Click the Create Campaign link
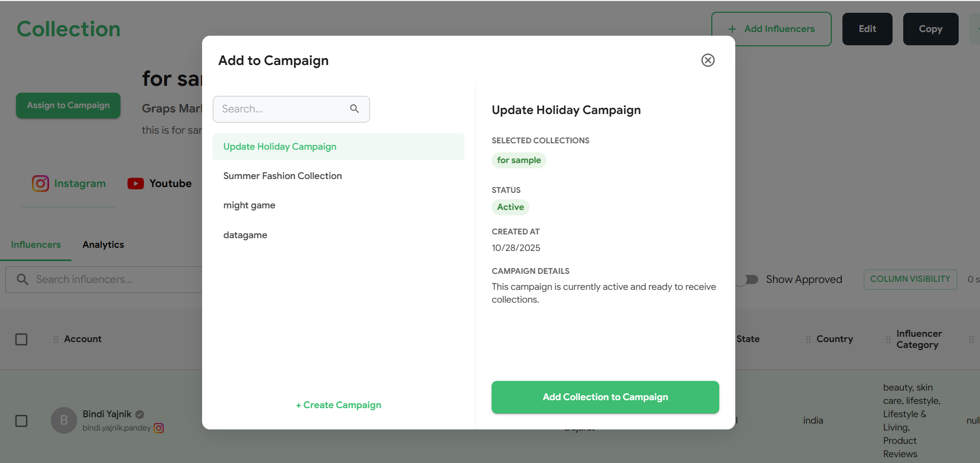The image size is (980, 463). tap(339, 405)
